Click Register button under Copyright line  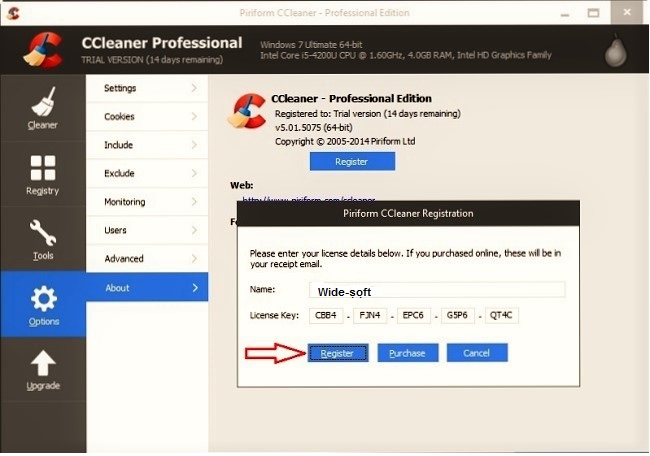click(x=352, y=161)
